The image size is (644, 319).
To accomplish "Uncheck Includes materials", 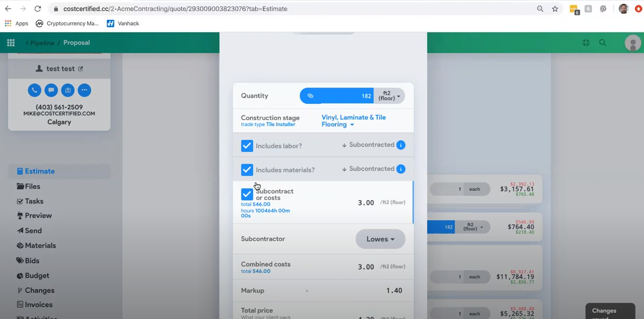I will [247, 169].
